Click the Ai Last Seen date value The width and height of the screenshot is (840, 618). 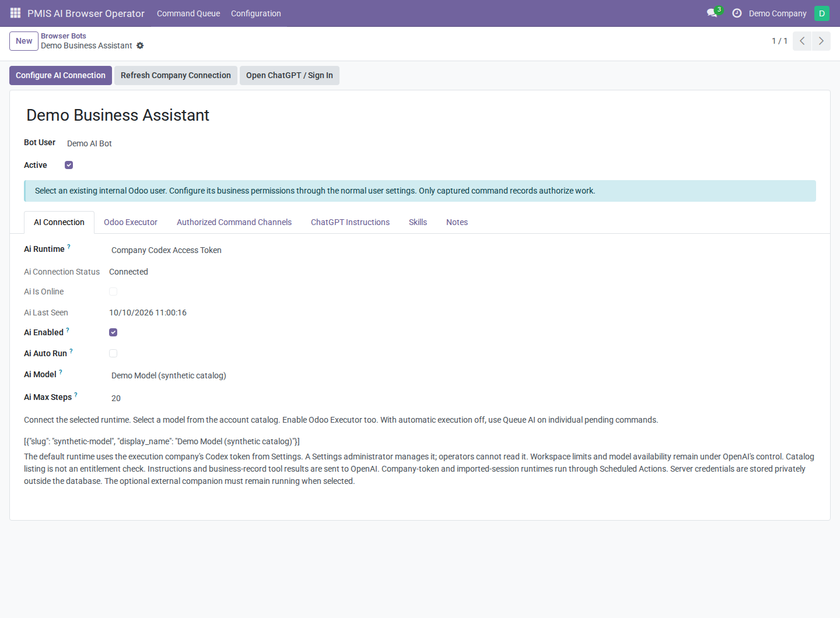(148, 312)
